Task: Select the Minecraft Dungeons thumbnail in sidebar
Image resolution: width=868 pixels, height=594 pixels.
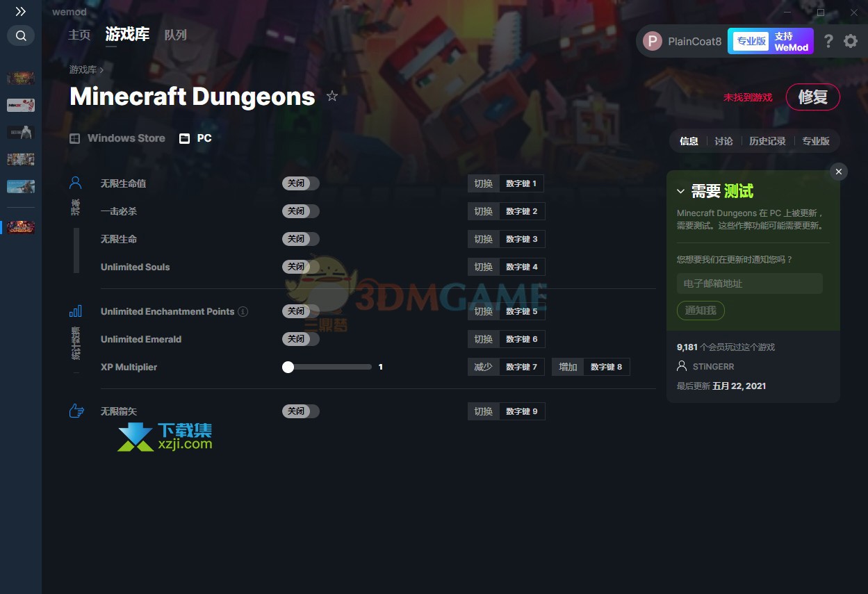Action: coord(21,227)
